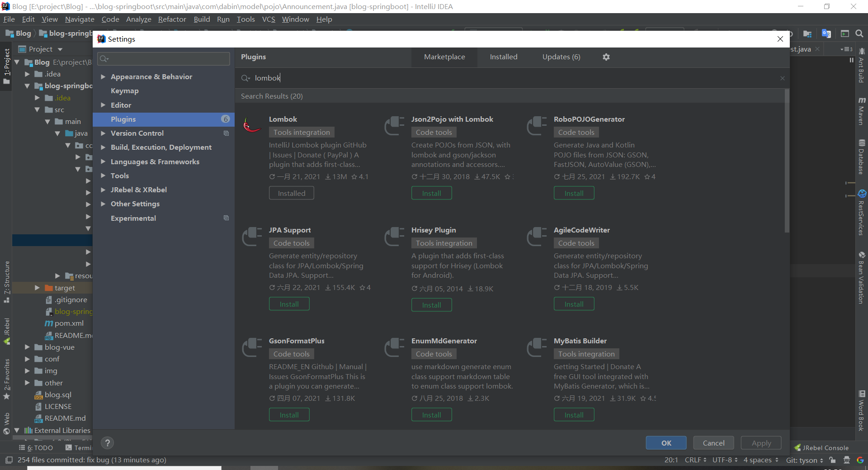Open the Favorites tool window tab
Screen dimensions: 868x470
6,379
